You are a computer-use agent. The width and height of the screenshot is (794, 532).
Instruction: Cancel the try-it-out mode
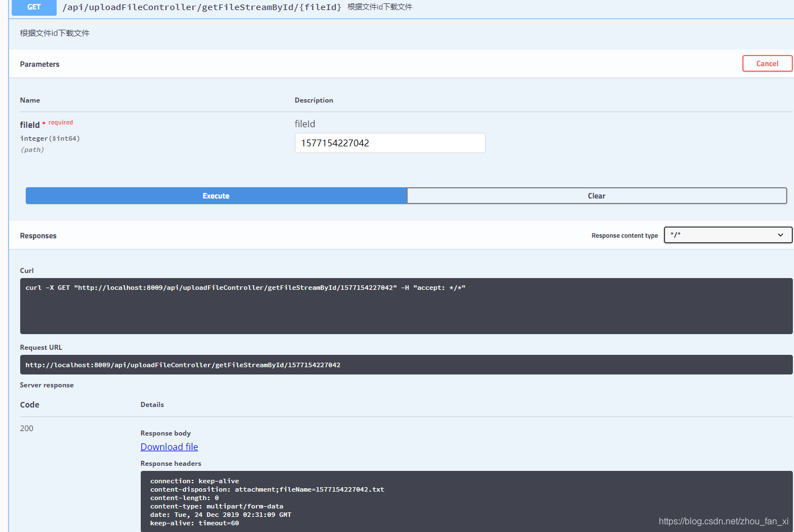(x=767, y=63)
